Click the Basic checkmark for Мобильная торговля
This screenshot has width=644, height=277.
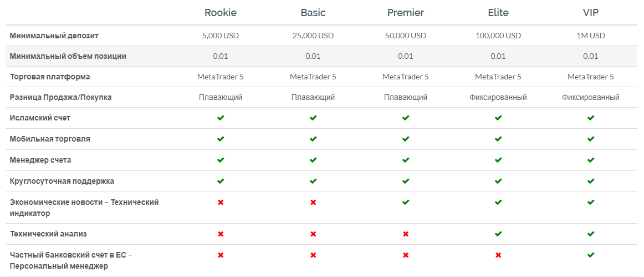(313, 139)
